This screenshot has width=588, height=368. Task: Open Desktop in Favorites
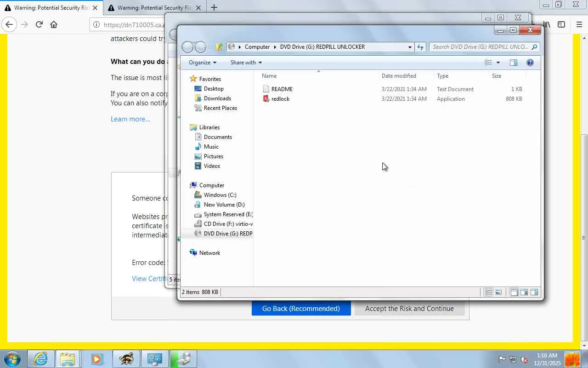pos(214,89)
